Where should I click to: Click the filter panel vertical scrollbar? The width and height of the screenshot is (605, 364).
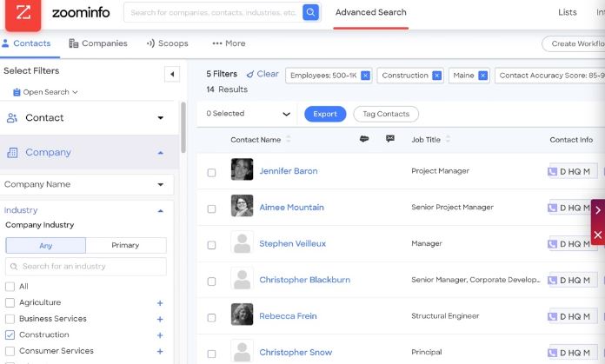(183, 127)
